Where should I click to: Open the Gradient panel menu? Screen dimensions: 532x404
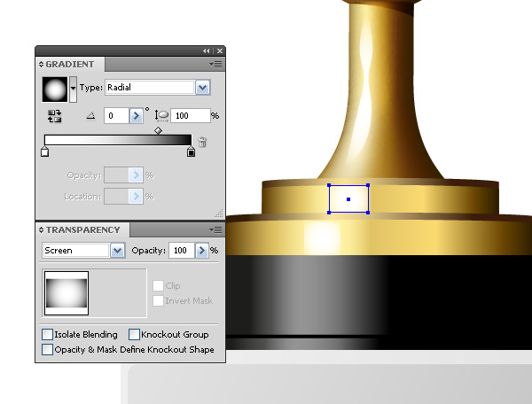(x=215, y=64)
